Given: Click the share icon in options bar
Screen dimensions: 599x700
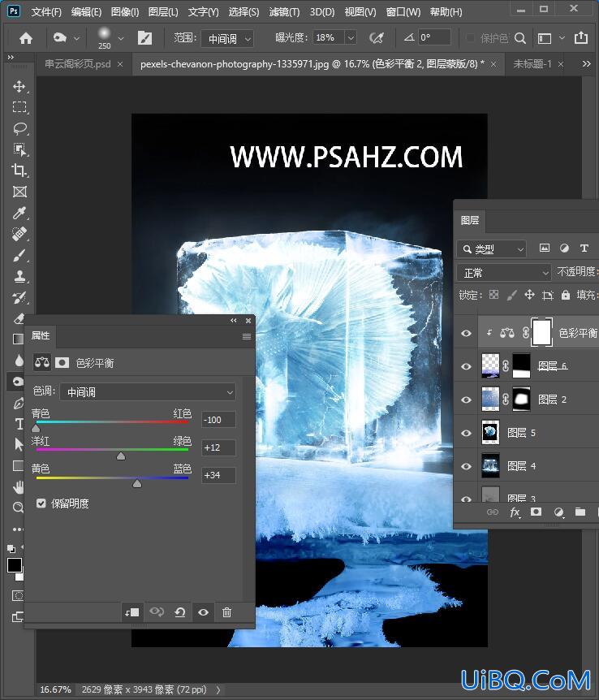Looking at the screenshot, I should pos(580,38).
